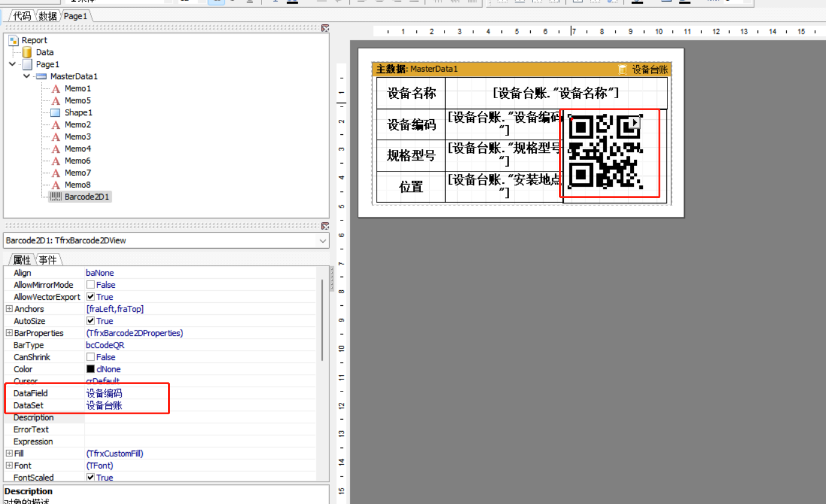Click the (TFont) Font value
The width and height of the screenshot is (826, 504).
(x=100, y=465)
